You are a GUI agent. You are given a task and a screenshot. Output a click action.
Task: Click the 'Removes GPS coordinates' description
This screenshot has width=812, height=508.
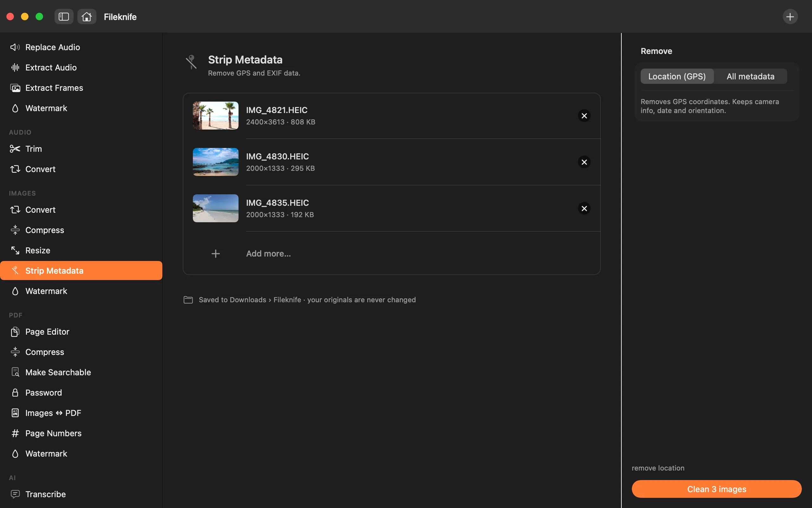(709, 106)
